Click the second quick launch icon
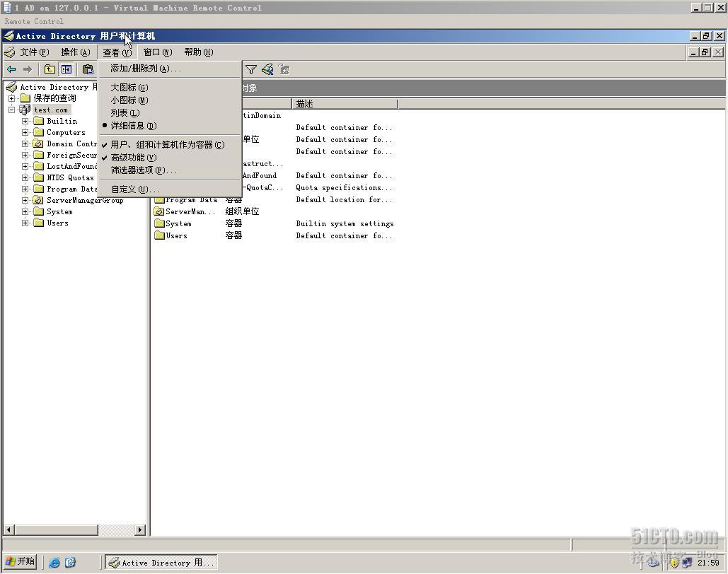Viewport: 728px width, 574px height. (x=70, y=563)
